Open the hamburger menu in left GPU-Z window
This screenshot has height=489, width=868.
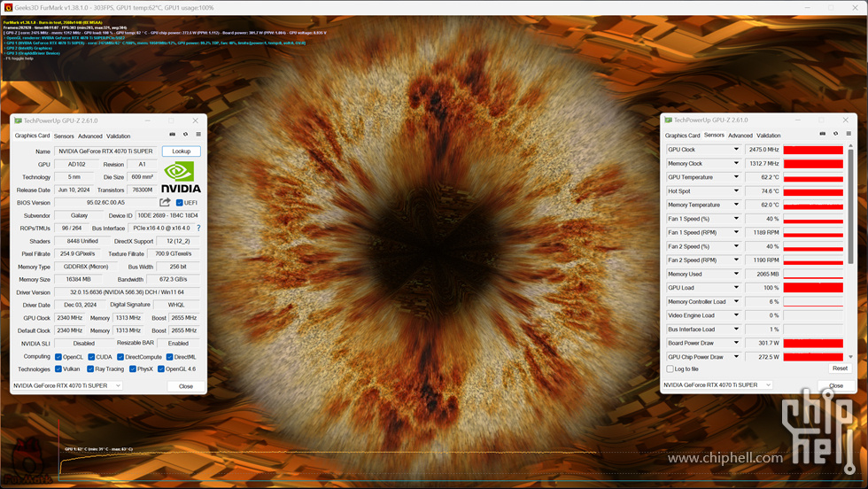198,135
